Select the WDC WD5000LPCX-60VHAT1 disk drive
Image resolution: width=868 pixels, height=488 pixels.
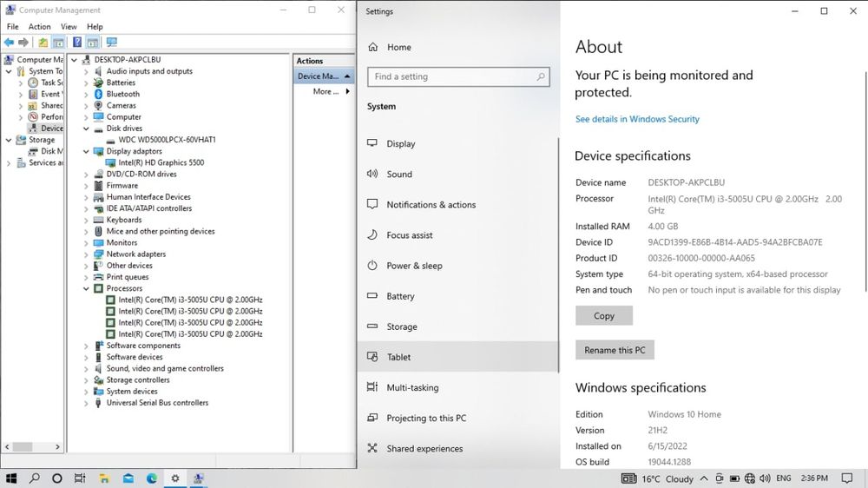tap(167, 140)
